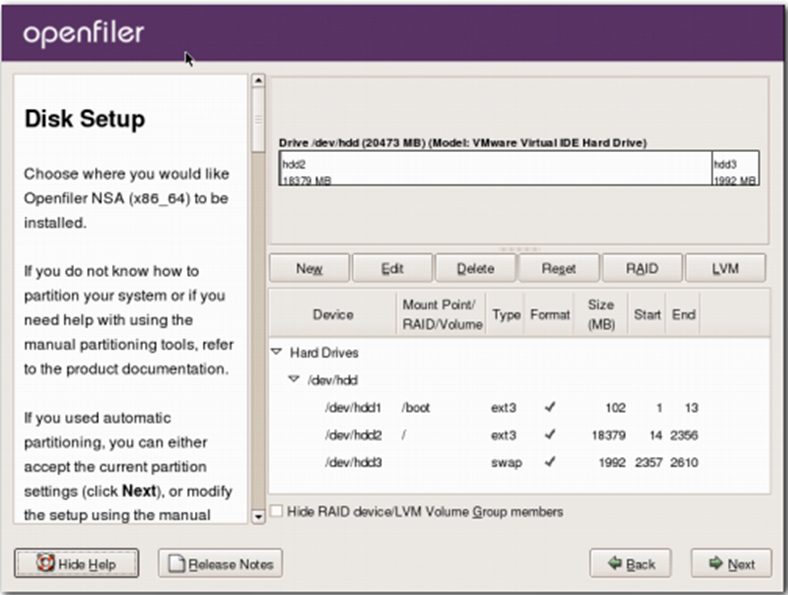Click the Reset button
The width and height of the screenshot is (788, 595).
(559, 268)
